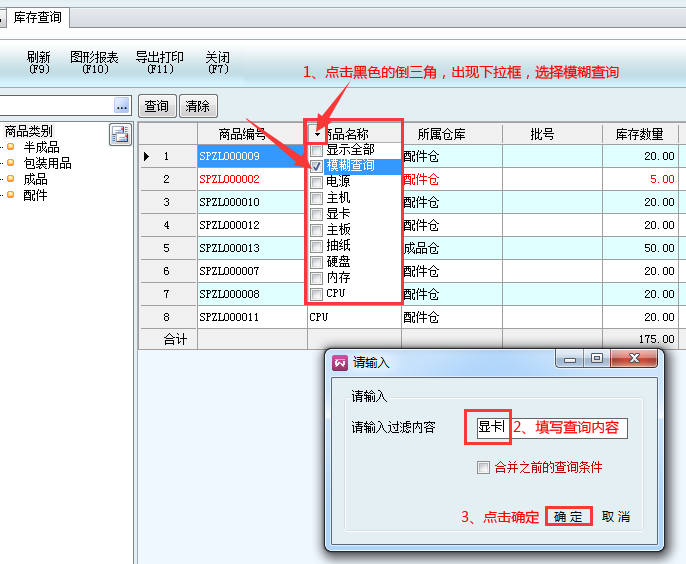The height and width of the screenshot is (564, 686).
Task: Confirm the filter with 确定
Action: 569,517
